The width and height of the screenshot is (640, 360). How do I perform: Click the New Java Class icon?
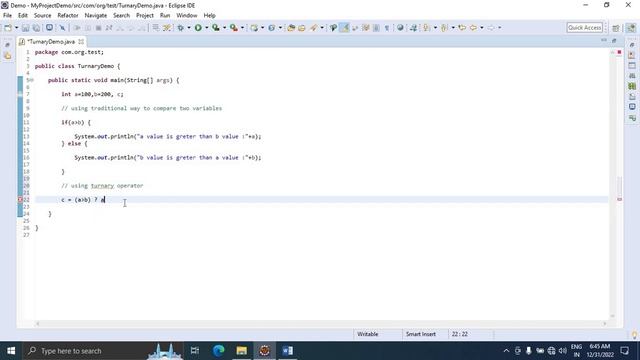(271, 28)
